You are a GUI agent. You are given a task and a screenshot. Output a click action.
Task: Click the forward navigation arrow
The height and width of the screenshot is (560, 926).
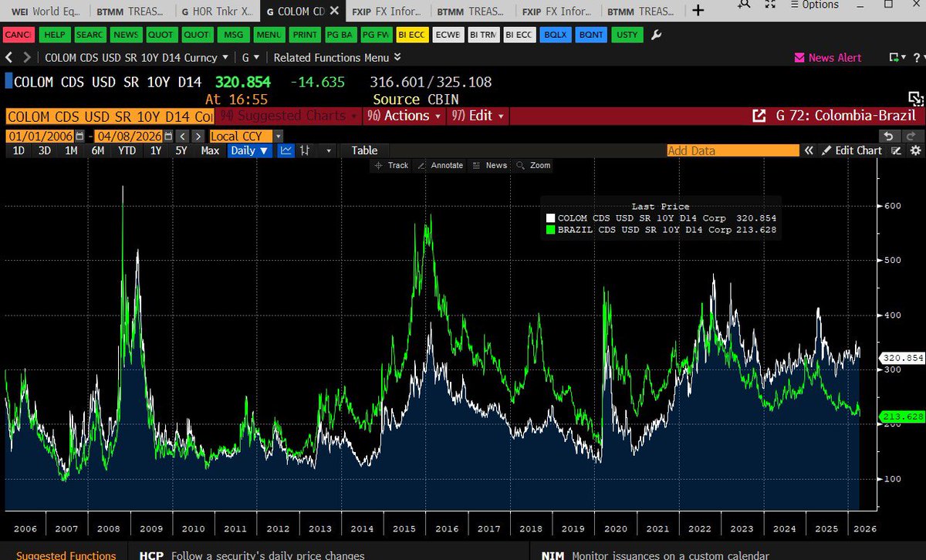(27, 57)
